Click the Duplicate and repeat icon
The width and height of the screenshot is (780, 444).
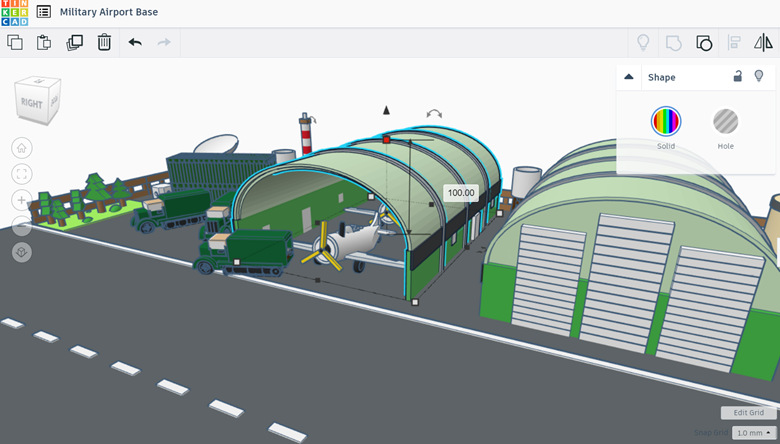pos(75,42)
